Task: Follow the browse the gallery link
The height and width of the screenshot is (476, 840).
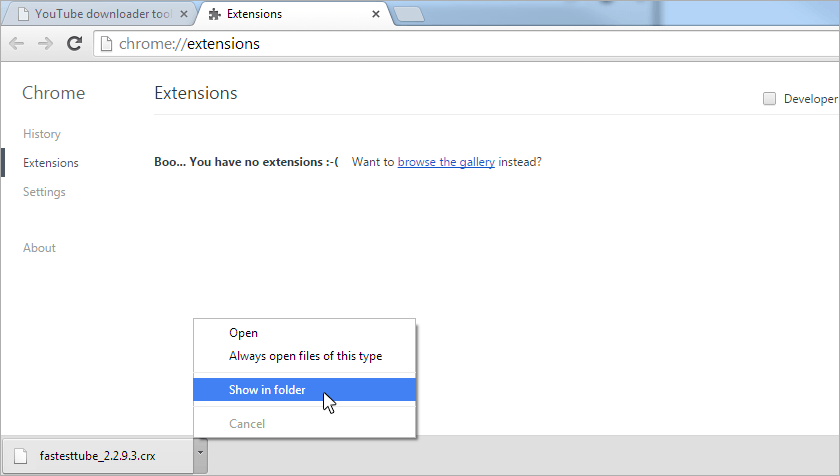Action: (446, 162)
